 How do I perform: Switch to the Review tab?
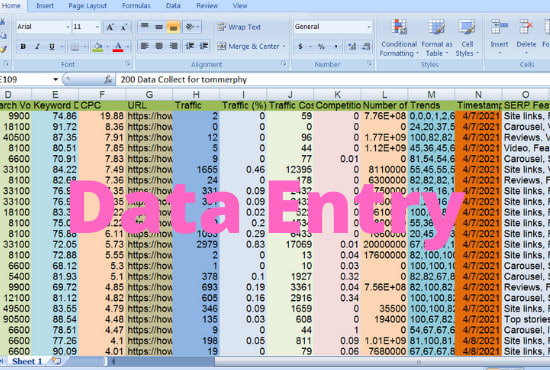coord(207,6)
